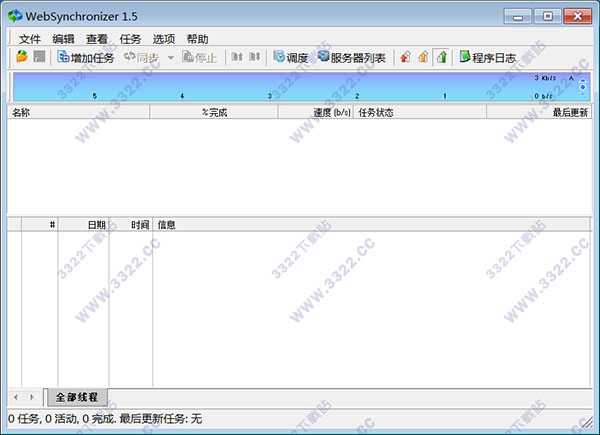This screenshot has width=600, height=435.
Task: Click the A auto-scale label in graph
Action: tap(571, 78)
